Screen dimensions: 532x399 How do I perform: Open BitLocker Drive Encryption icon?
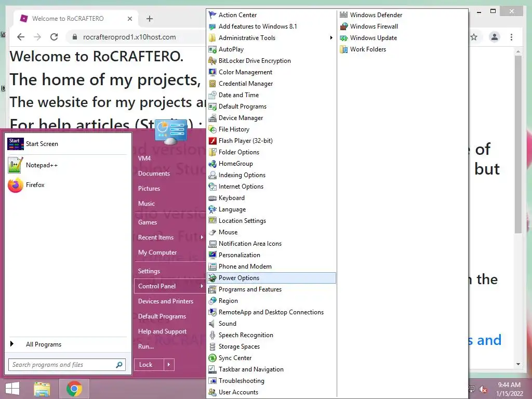pyautogui.click(x=212, y=61)
